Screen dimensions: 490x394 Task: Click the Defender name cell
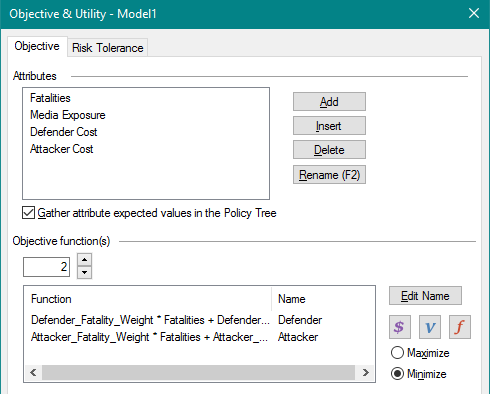300,320
